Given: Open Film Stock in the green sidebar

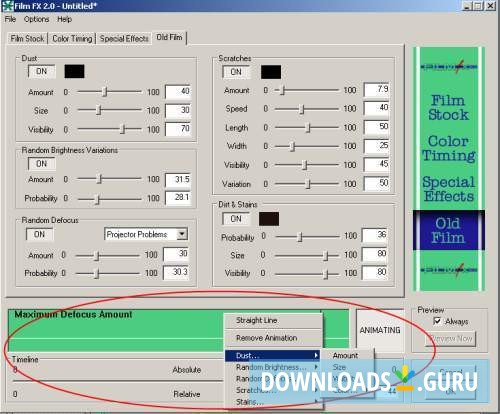Looking at the screenshot, I should [x=449, y=107].
